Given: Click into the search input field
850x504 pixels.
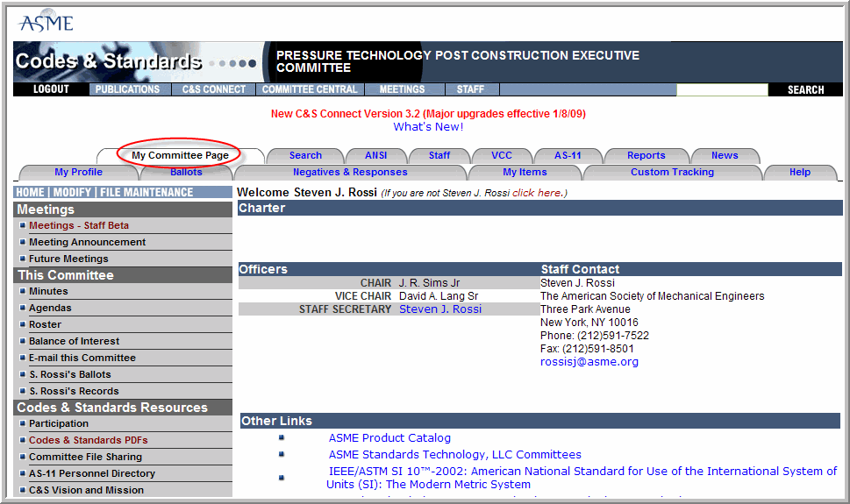Looking at the screenshot, I should (722, 90).
